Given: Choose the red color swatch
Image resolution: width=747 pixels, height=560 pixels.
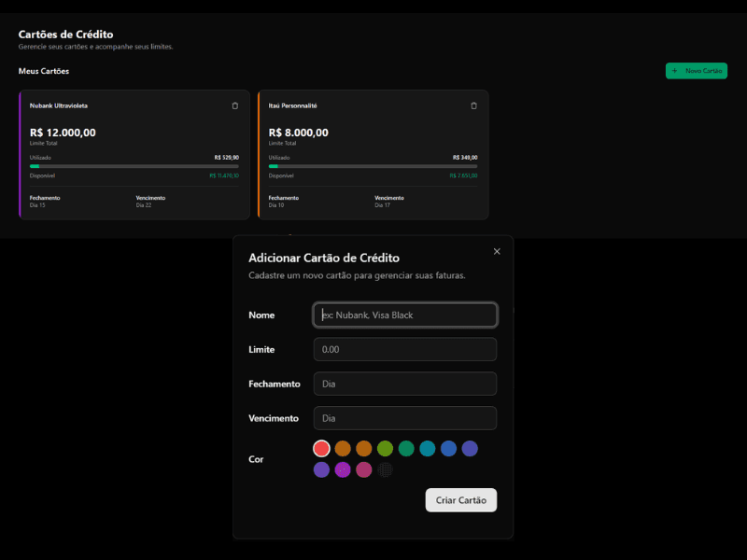Looking at the screenshot, I should point(322,449).
